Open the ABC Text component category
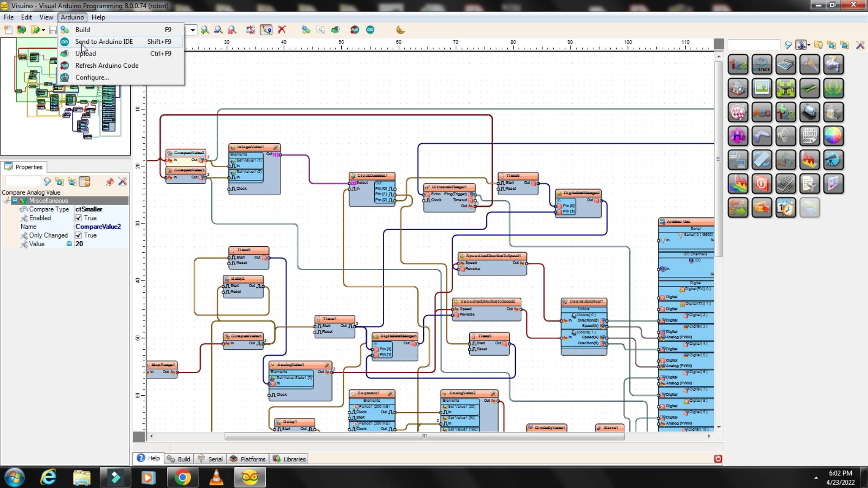868x488 pixels. pyautogui.click(x=762, y=112)
